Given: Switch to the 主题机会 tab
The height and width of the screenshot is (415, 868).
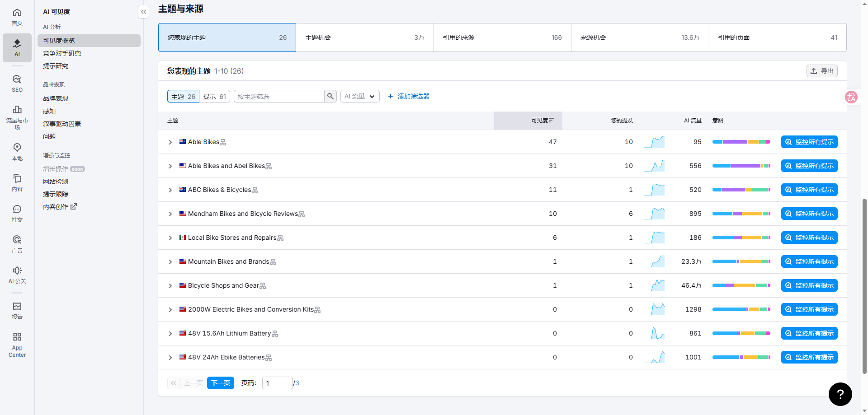Looking at the screenshot, I should coord(364,37).
